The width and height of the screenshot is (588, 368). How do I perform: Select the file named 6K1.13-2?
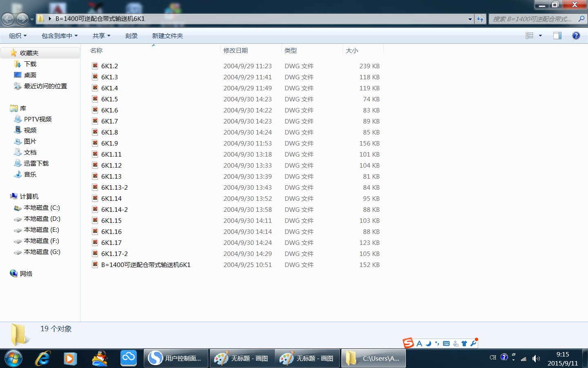[x=114, y=187]
